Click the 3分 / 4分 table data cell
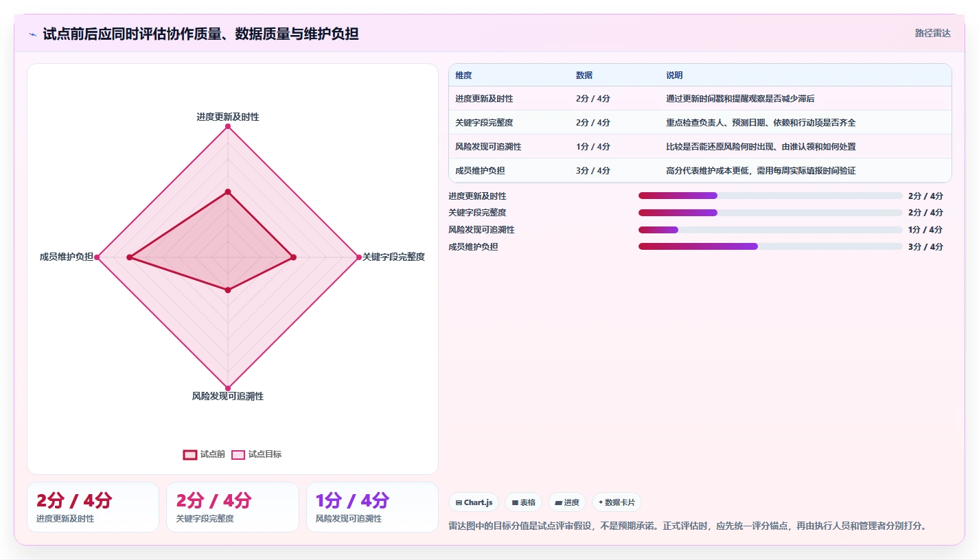Screen dimensions: 979x560 pyautogui.click(x=593, y=171)
